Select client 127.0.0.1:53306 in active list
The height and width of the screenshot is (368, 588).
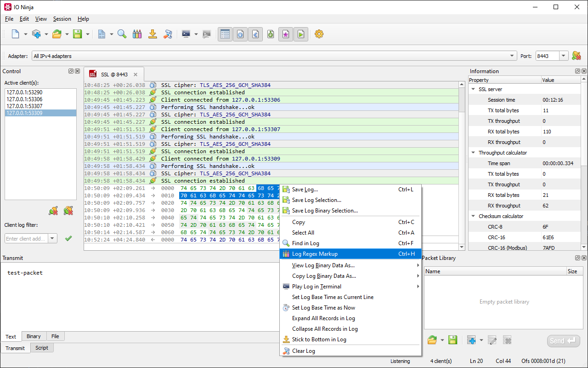[40, 99]
